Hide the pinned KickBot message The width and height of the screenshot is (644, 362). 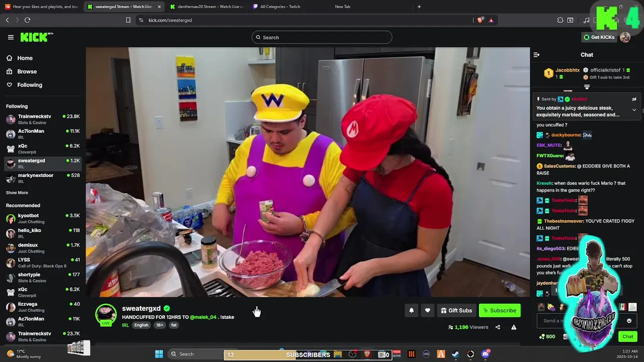tap(634, 100)
